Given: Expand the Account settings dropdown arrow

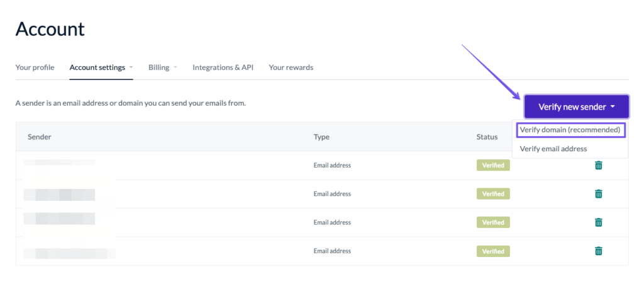Looking at the screenshot, I should click(131, 67).
